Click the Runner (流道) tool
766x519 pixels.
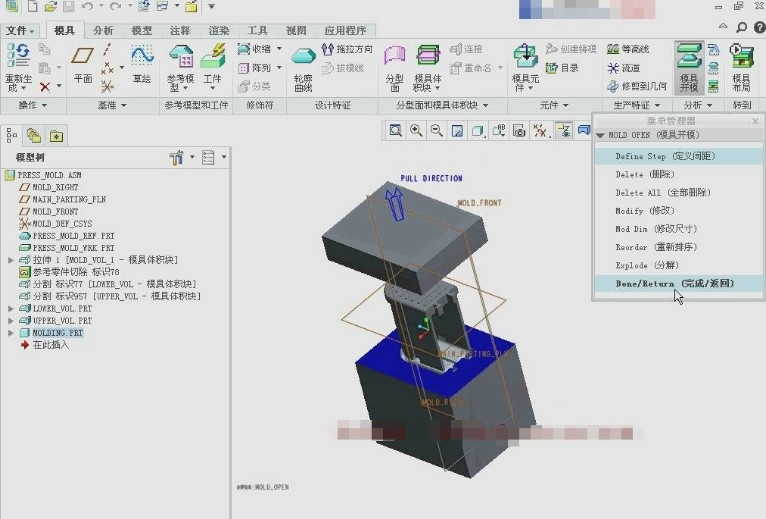(x=623, y=68)
